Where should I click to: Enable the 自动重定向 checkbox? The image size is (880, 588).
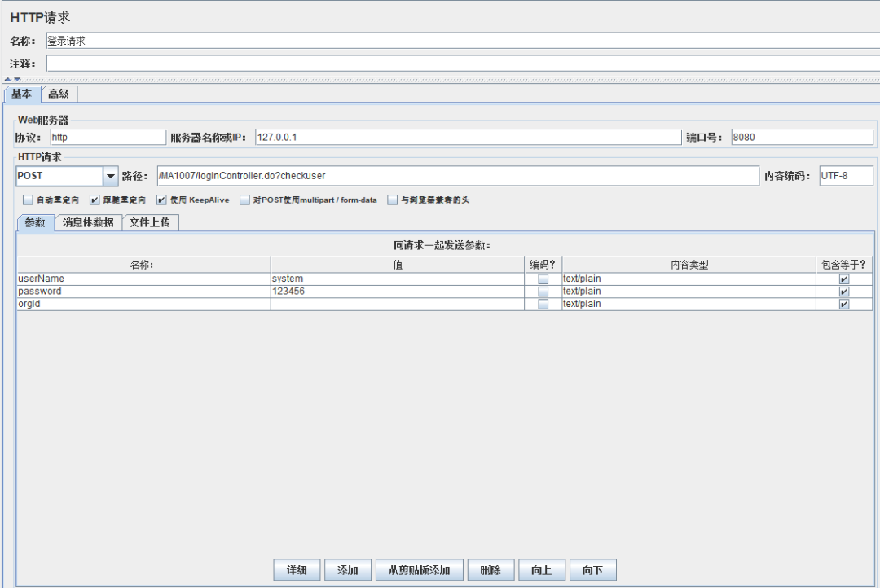pyautogui.click(x=27, y=200)
